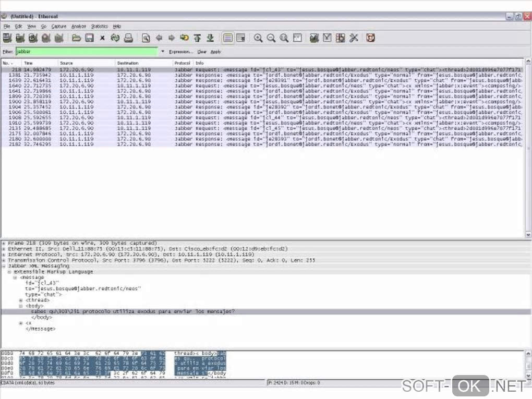
Task: Restart the running capture
Action: [x=59, y=38]
